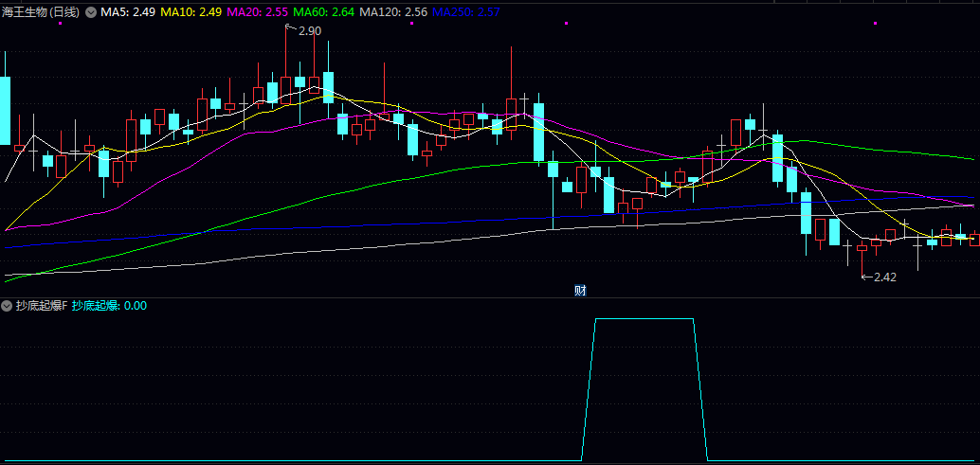This screenshot has height=465, width=980.
Task: Select the white MA5 value label
Action: point(128,12)
